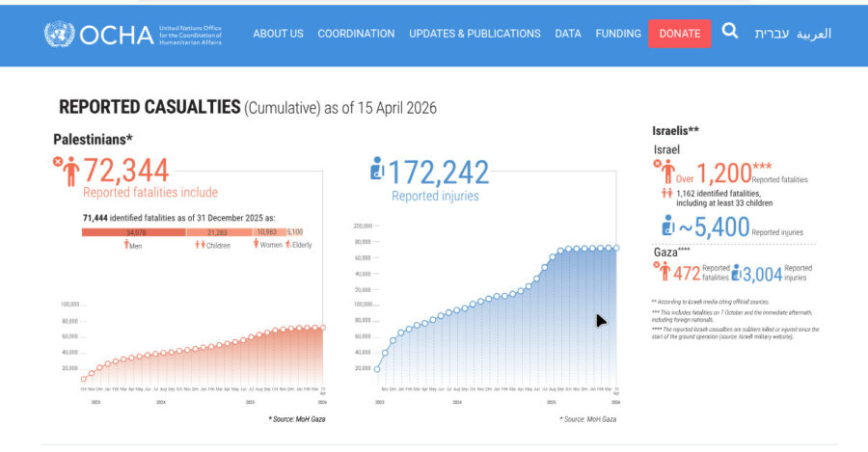This screenshot has width=868, height=452.
Task: Click last data point on injuries chart
Action: tap(616, 248)
